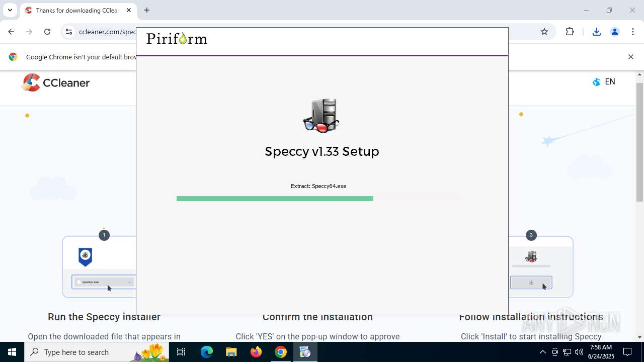Go forward in Chrome history

(x=29, y=32)
